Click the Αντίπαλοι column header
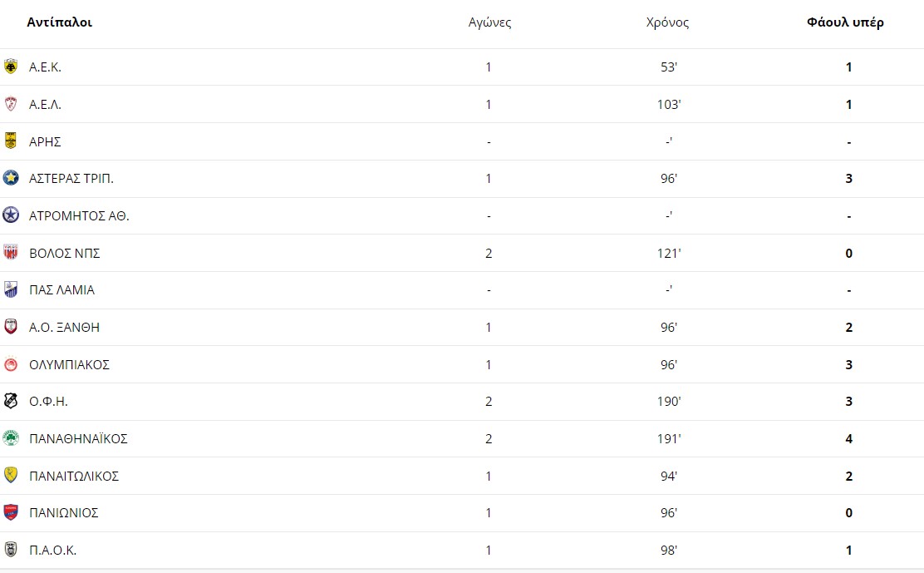 pyautogui.click(x=60, y=22)
